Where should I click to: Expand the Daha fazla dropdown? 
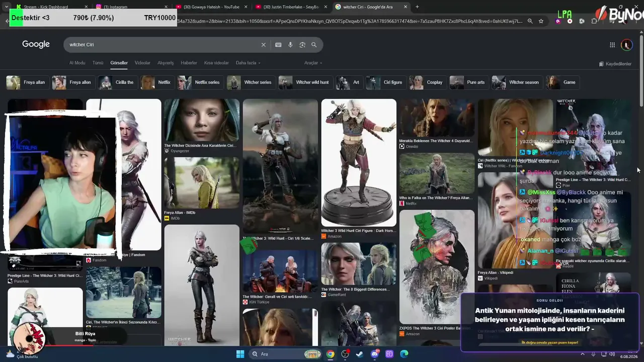click(248, 63)
